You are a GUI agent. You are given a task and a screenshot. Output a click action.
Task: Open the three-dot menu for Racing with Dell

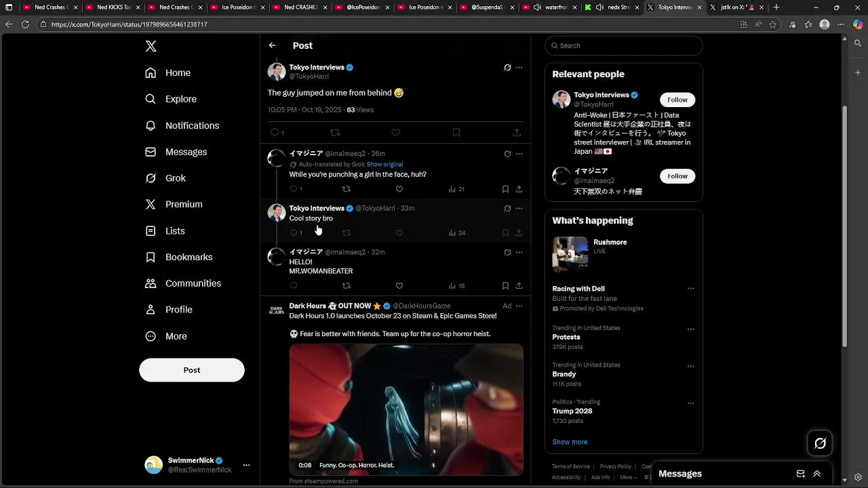click(x=691, y=289)
